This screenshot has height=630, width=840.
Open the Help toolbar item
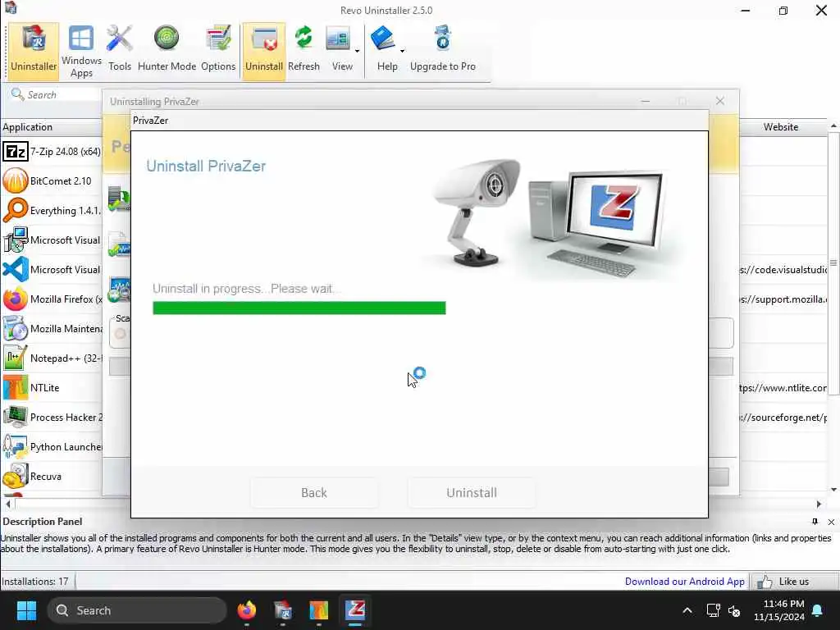(x=386, y=49)
